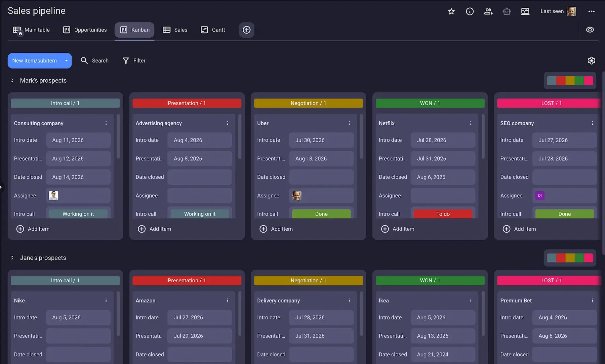Click the New item/subitem button
This screenshot has height=364, width=605.
click(x=35, y=60)
